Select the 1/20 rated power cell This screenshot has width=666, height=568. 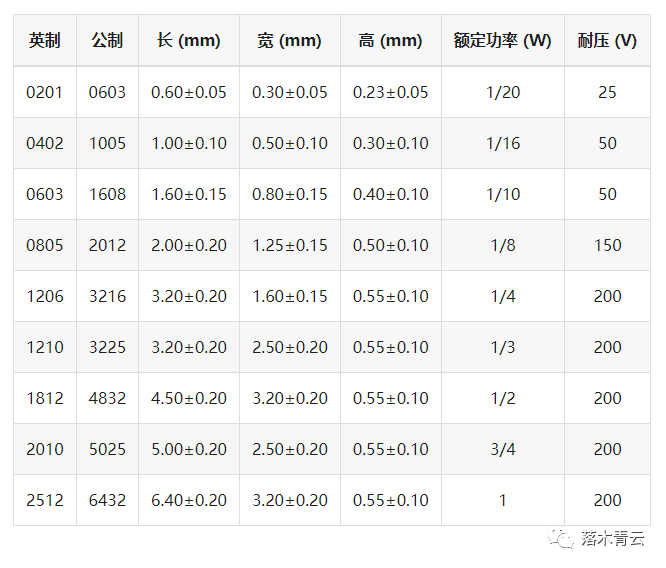[503, 93]
